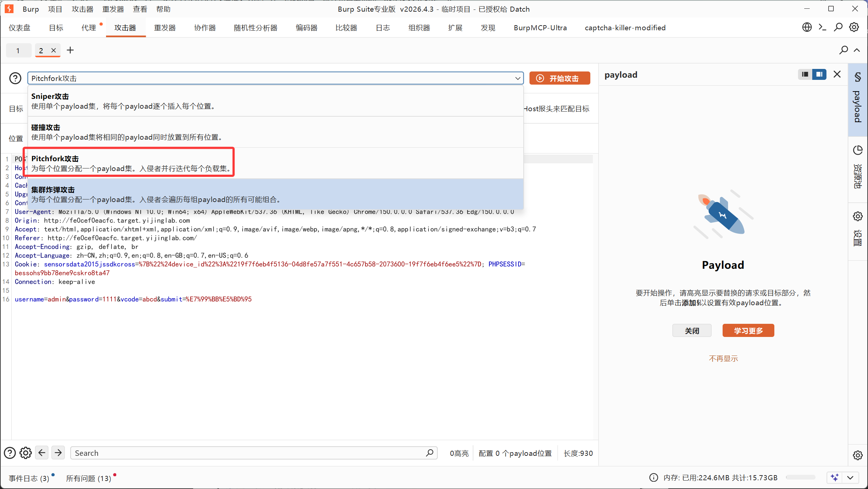This screenshot has width=868, height=489.
Task: Click the 'Connection: keep-alive' header line
Action: (55, 282)
